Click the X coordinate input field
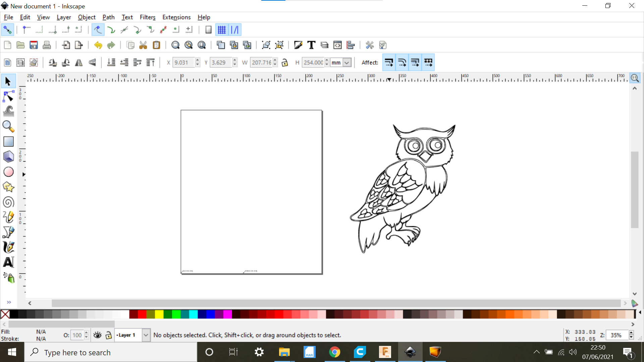 pos(183,62)
